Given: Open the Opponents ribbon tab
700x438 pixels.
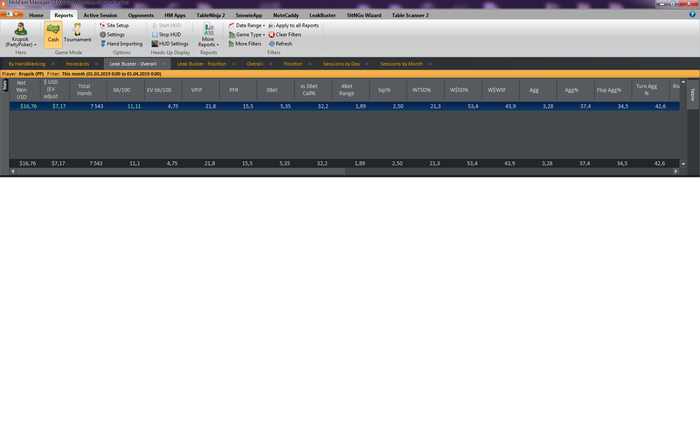Looking at the screenshot, I should 141,15.
